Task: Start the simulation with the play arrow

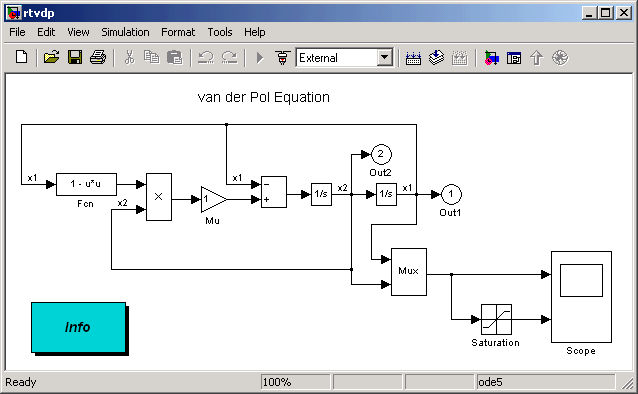Action: [260, 57]
